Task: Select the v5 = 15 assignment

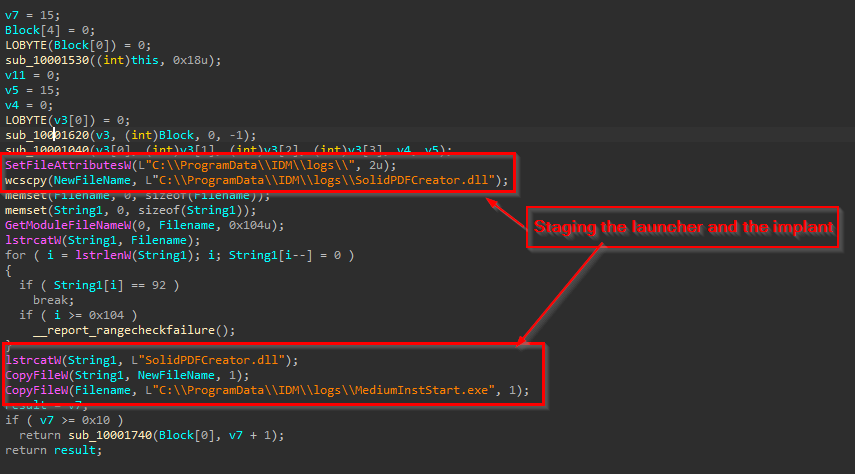Action: click(x=33, y=91)
